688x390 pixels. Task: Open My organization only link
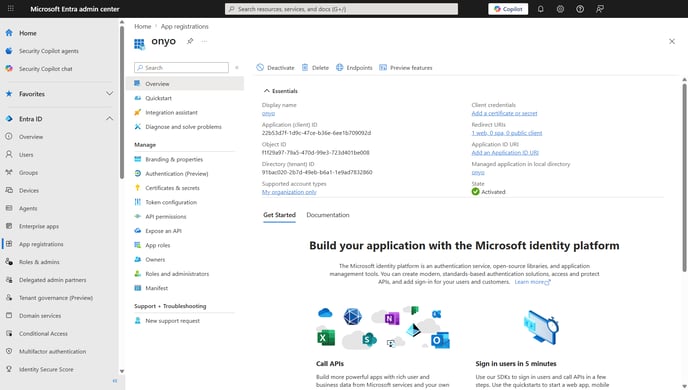tap(289, 192)
